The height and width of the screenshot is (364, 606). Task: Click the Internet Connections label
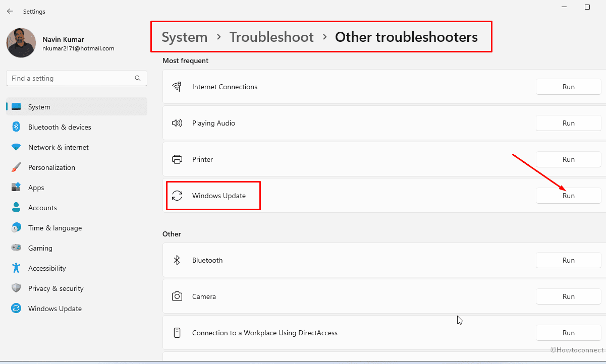tap(225, 87)
